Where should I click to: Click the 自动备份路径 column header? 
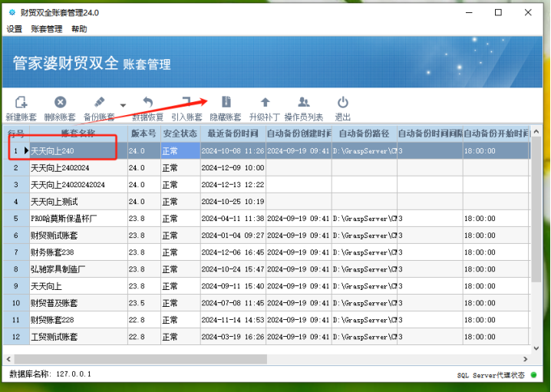pos(365,133)
